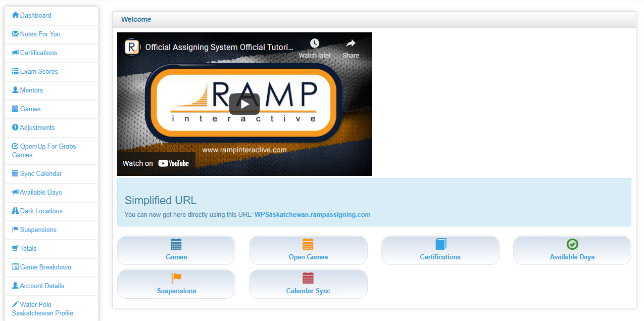Image resolution: width=644 pixels, height=321 pixels.
Task: Click the list icon beside Game Breakdown
Action: (x=15, y=267)
